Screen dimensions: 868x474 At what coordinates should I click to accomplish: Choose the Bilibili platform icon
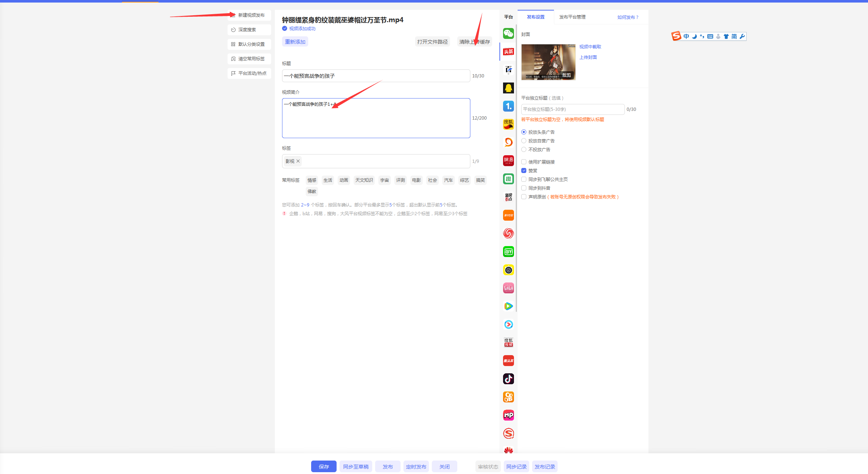click(x=508, y=288)
